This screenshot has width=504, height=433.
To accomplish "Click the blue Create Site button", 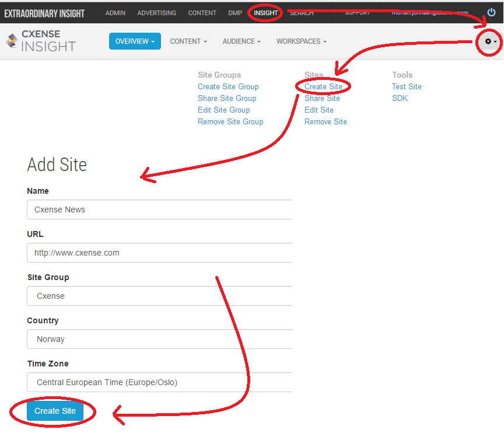I will tap(55, 411).
